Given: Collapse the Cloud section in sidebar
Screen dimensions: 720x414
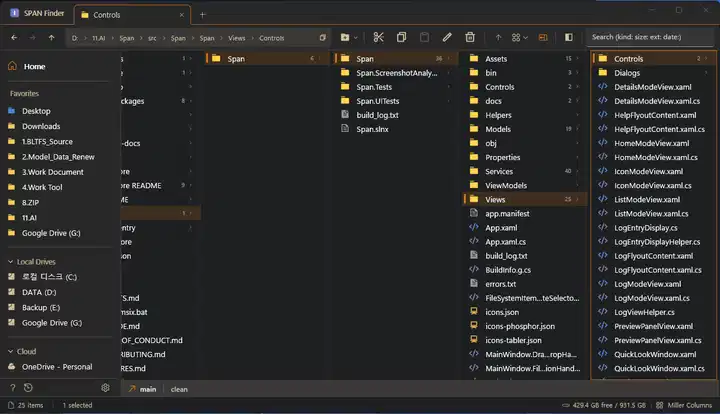Looking at the screenshot, I should point(9,351).
